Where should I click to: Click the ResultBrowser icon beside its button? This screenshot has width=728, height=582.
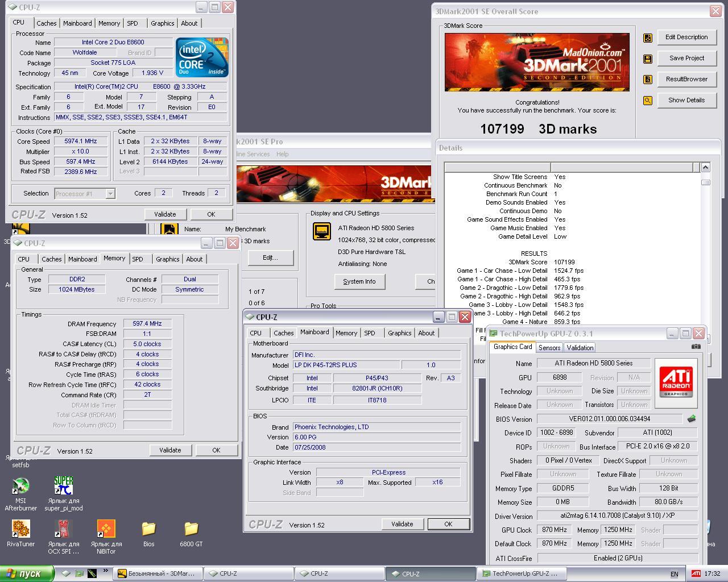648,80
